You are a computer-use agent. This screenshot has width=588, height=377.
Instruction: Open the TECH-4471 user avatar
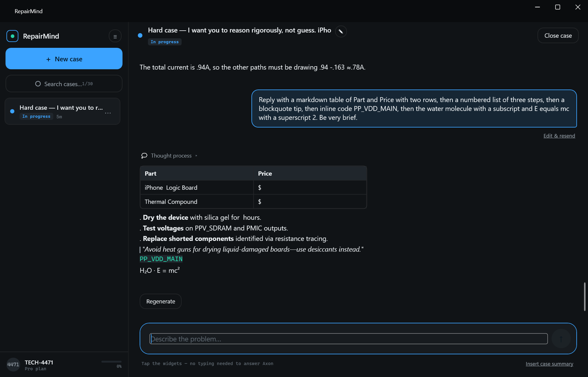click(x=13, y=365)
